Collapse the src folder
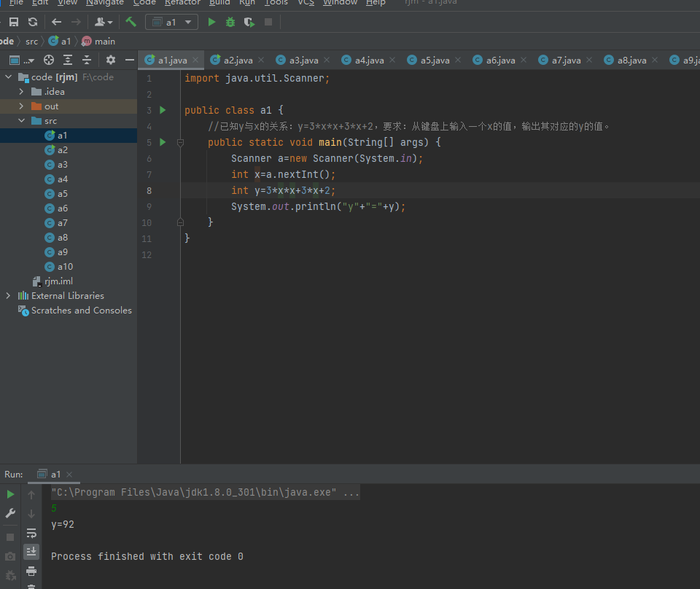 [21, 121]
